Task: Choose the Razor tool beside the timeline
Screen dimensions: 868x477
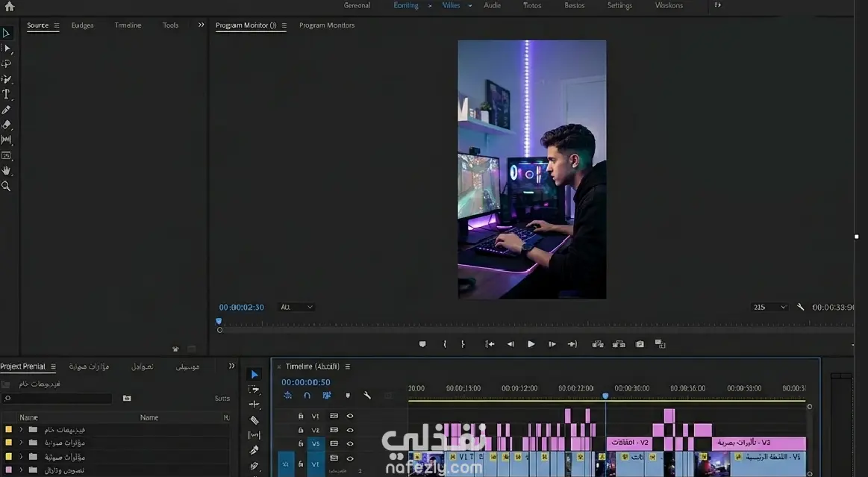Action: [255, 420]
